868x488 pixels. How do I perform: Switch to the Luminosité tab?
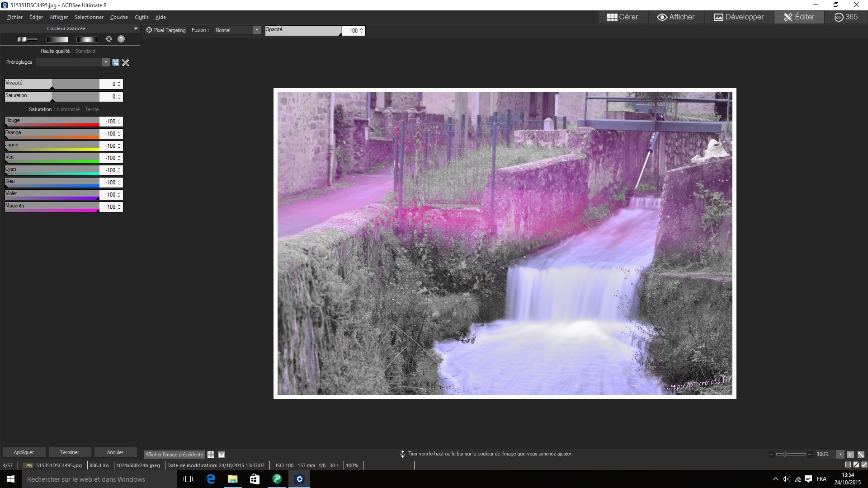[68, 109]
